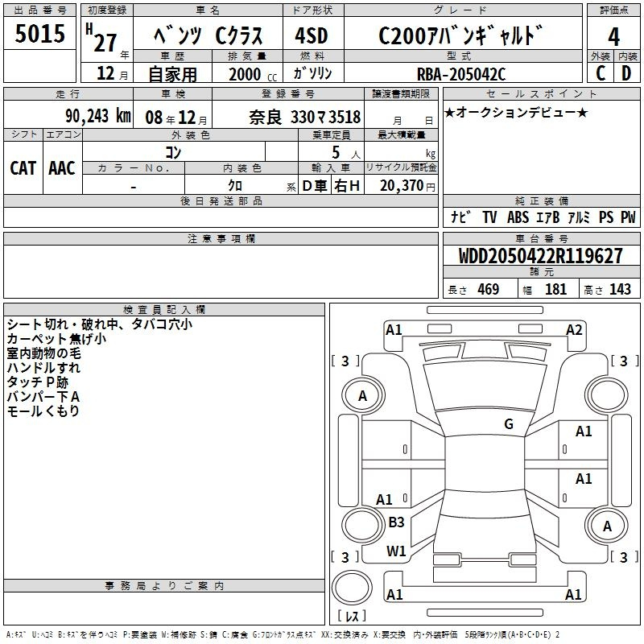The height and width of the screenshot is (644, 644).
Task: Select the 奈良 330マ3518 registration number
Action: tap(305, 117)
